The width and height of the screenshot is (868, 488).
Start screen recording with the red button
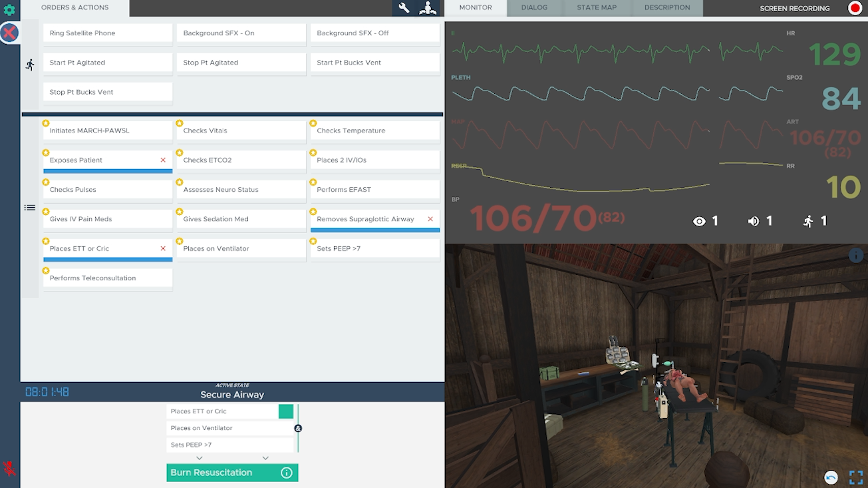(855, 8)
